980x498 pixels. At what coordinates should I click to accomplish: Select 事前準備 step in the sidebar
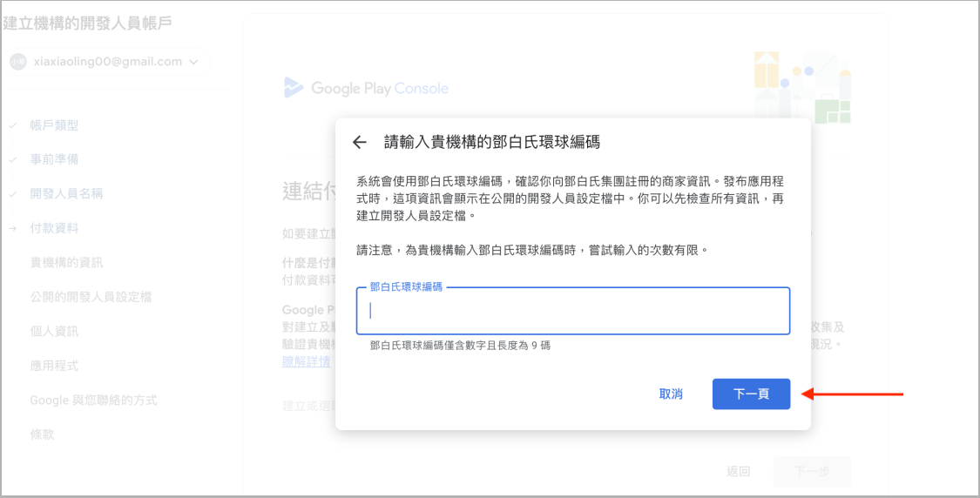(x=54, y=159)
